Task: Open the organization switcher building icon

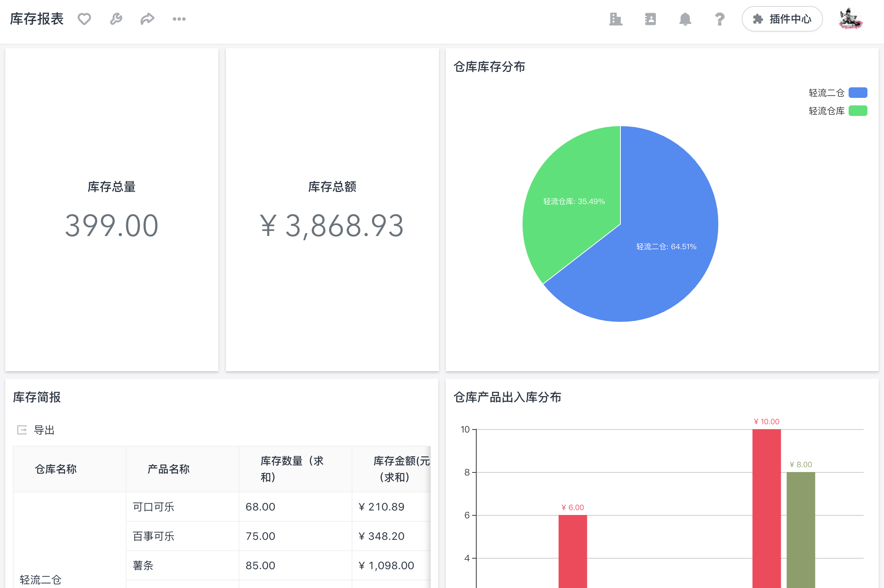Action: pos(615,19)
